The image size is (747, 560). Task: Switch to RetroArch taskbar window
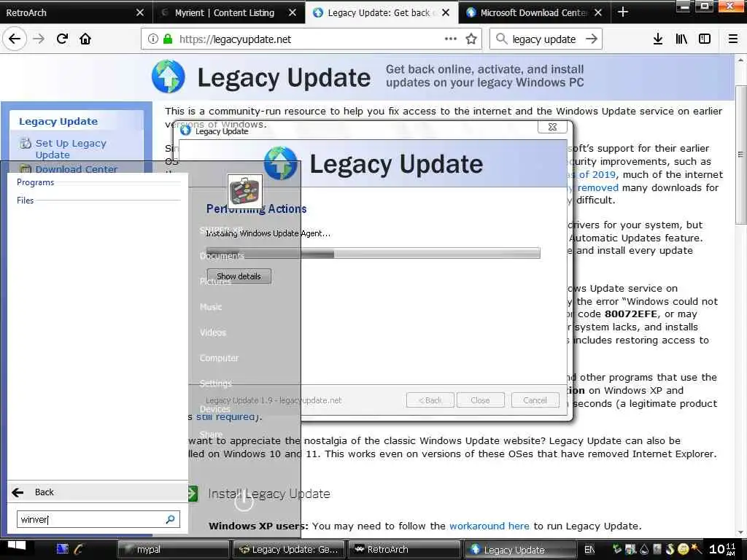404,550
